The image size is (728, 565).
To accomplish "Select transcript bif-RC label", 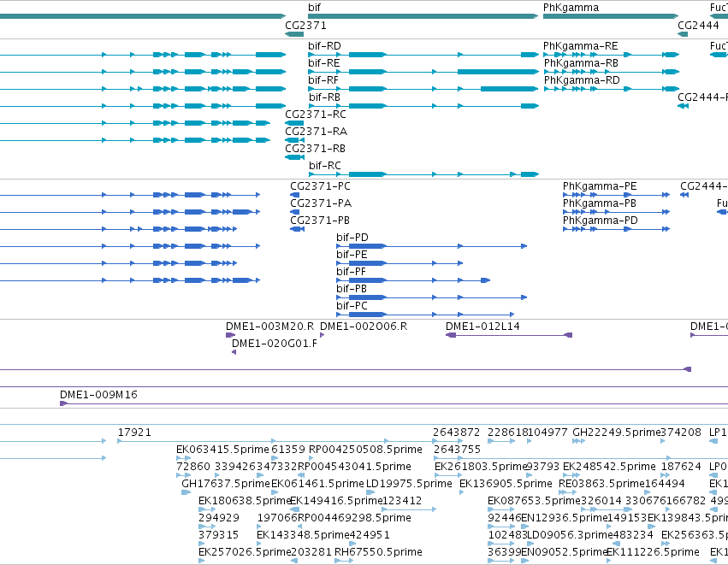I will click(325, 166).
